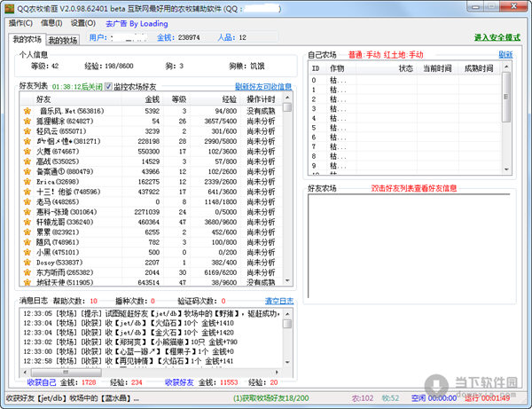Screen dimensions: 532x409
Task: Click 收获好友 label at bottom
Action: tap(179, 382)
